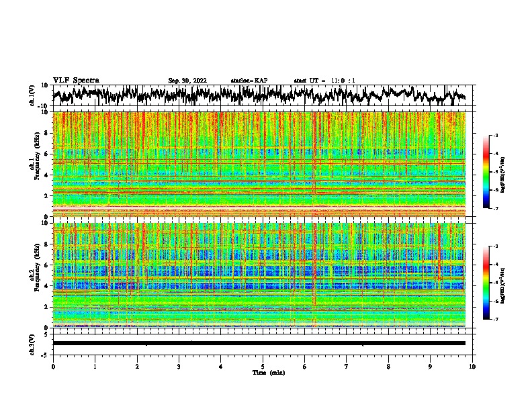Click the "5" minute tick label
532x411 pixels.
[263, 367]
